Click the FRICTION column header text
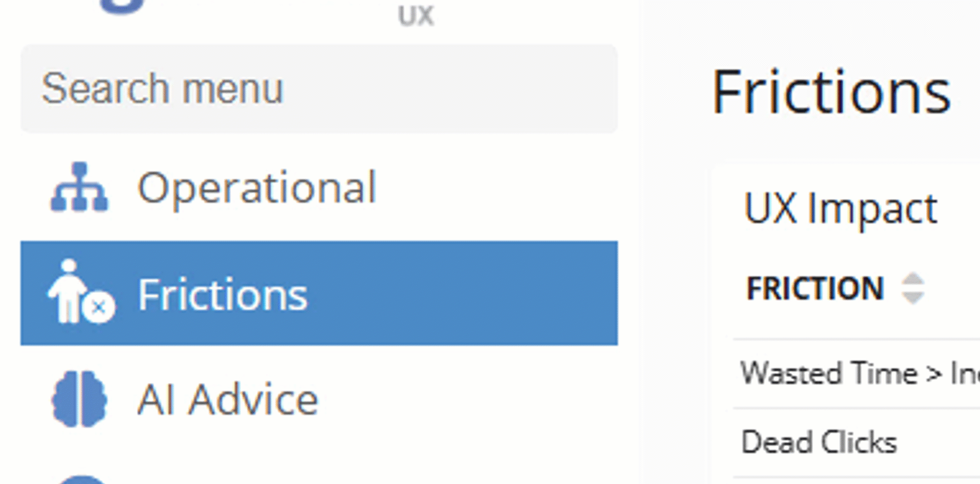 pyautogui.click(x=815, y=288)
